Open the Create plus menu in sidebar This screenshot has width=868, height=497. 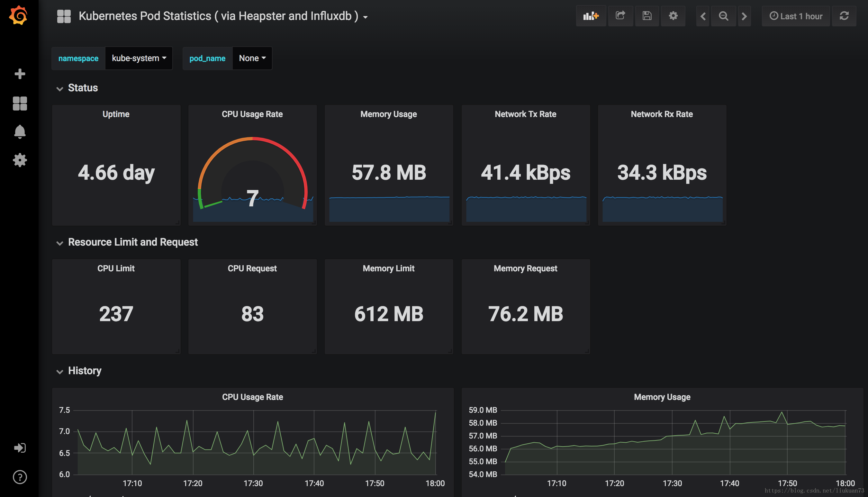pos(20,74)
